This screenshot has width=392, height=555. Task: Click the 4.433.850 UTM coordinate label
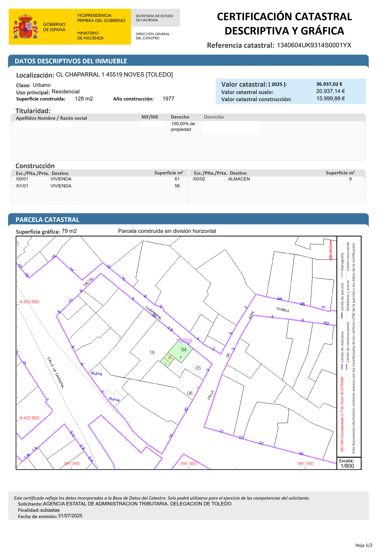click(x=29, y=302)
